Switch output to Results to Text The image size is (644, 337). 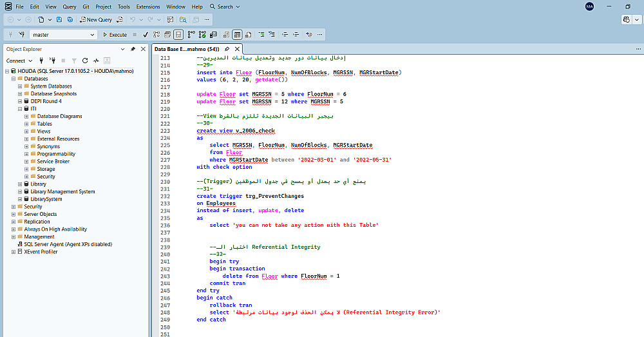[226, 35]
